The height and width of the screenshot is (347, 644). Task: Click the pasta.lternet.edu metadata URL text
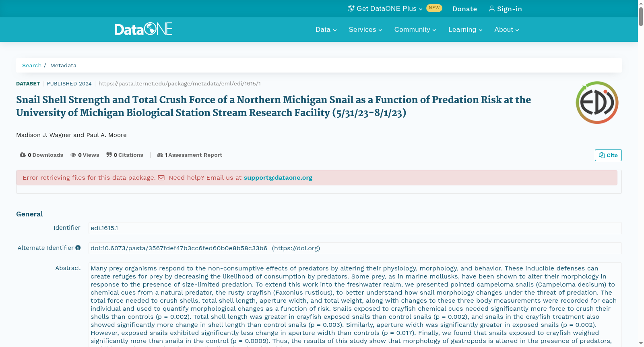pyautogui.click(x=180, y=84)
